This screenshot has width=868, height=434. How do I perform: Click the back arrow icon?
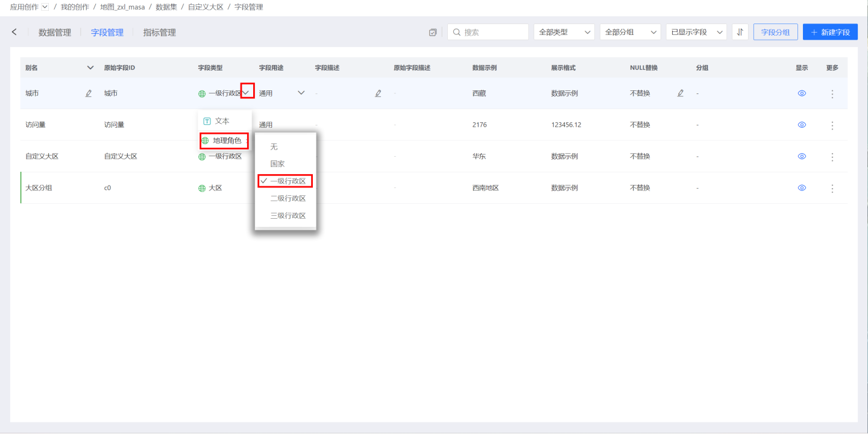[14, 32]
